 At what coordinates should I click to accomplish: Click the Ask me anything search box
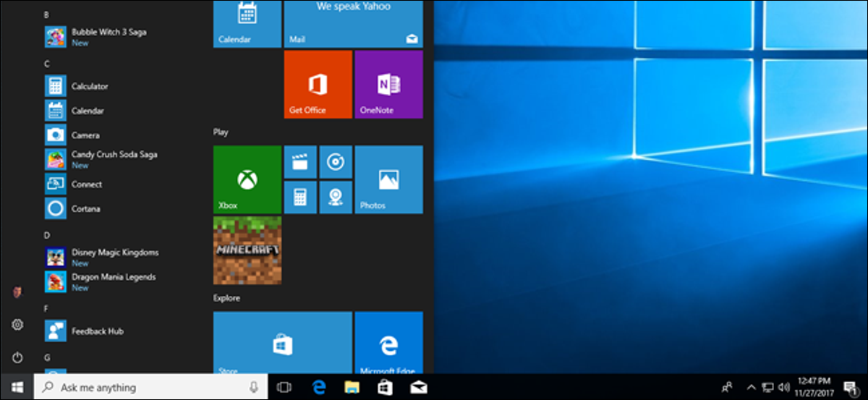pyautogui.click(x=150, y=387)
